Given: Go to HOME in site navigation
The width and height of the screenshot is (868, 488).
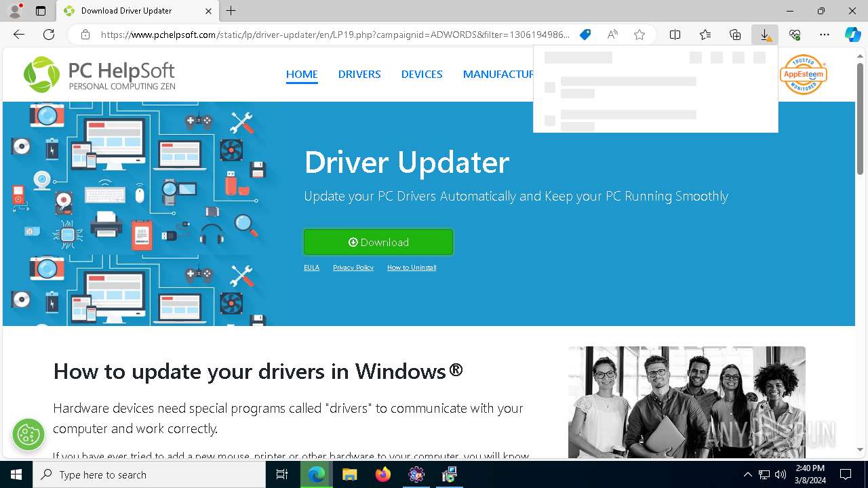Looking at the screenshot, I should pos(302,75).
